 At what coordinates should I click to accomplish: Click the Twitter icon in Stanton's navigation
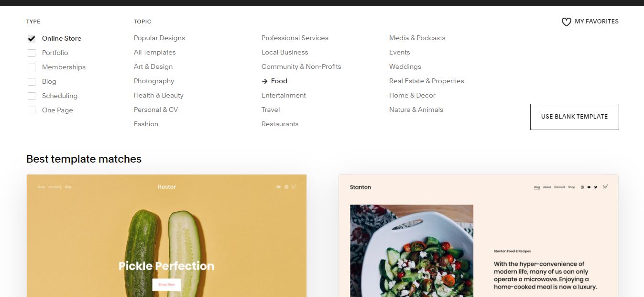click(x=595, y=187)
